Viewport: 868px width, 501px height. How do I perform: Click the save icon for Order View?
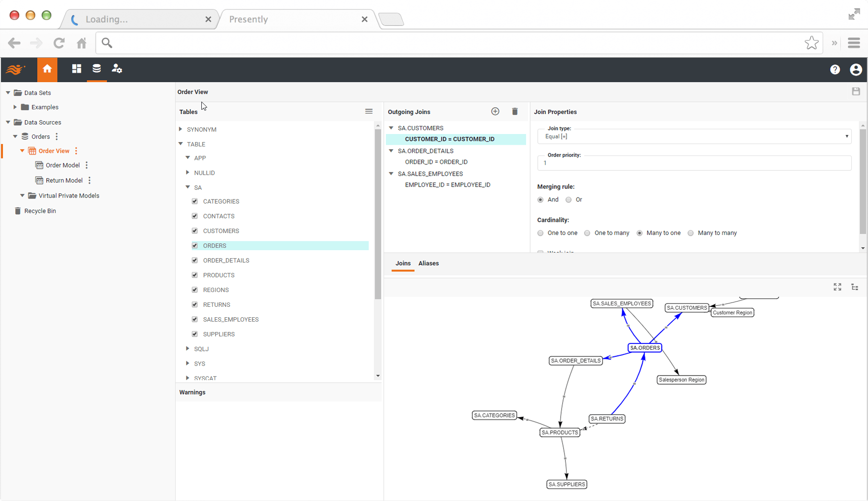856,92
